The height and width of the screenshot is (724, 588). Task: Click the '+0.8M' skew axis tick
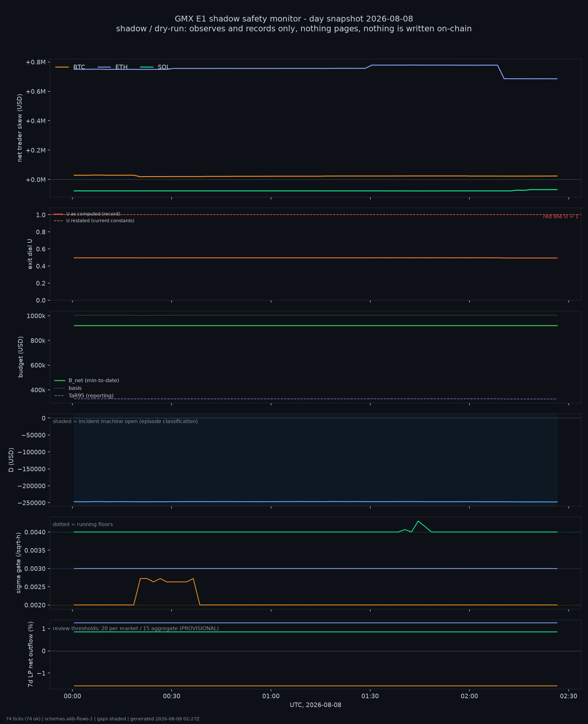pos(36,62)
